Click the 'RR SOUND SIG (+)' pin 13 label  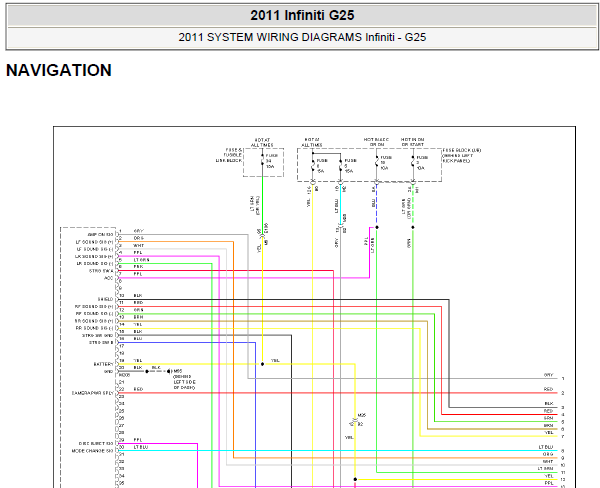tap(94, 321)
